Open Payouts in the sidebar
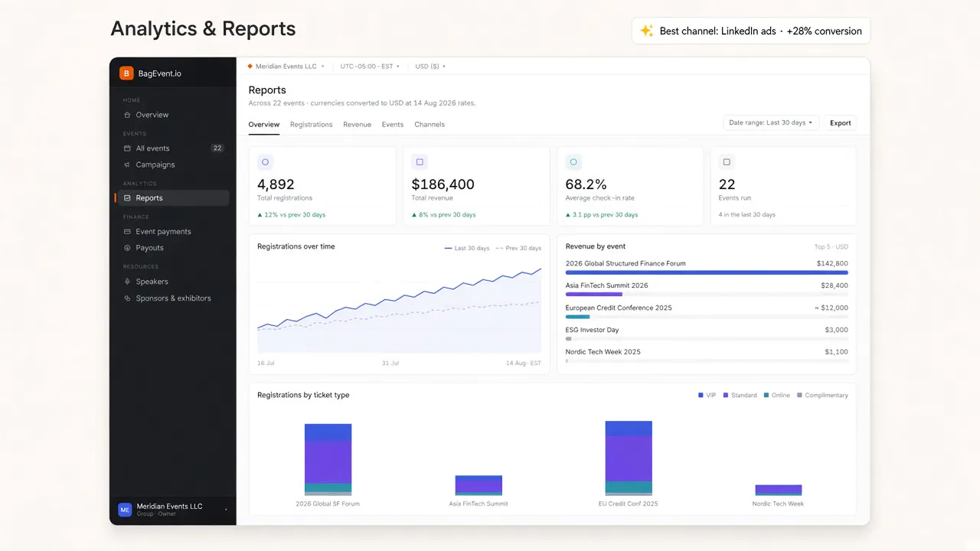This screenshot has width=980, height=551. point(173,248)
